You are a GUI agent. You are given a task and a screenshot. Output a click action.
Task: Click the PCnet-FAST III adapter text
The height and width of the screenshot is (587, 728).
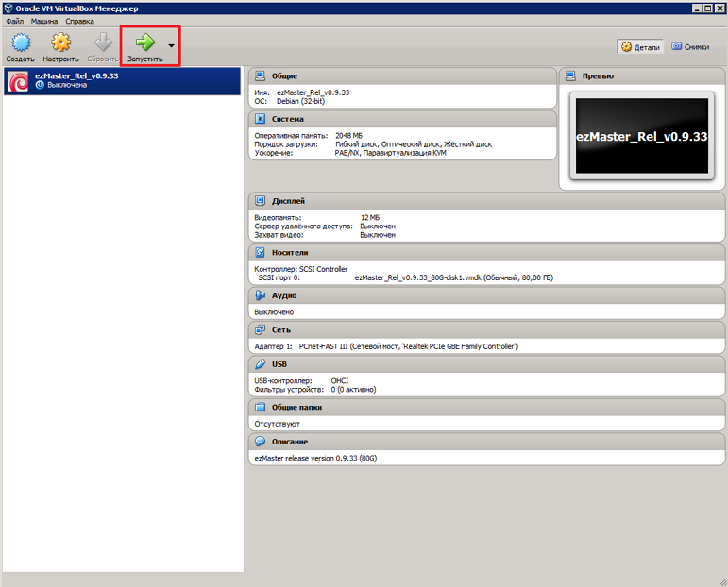click(x=408, y=346)
